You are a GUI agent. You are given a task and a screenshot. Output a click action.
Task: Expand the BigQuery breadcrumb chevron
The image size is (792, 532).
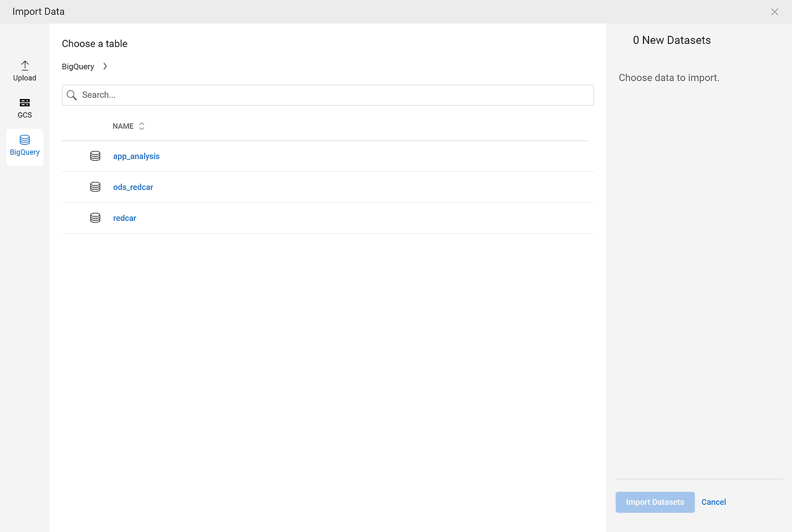pyautogui.click(x=105, y=66)
